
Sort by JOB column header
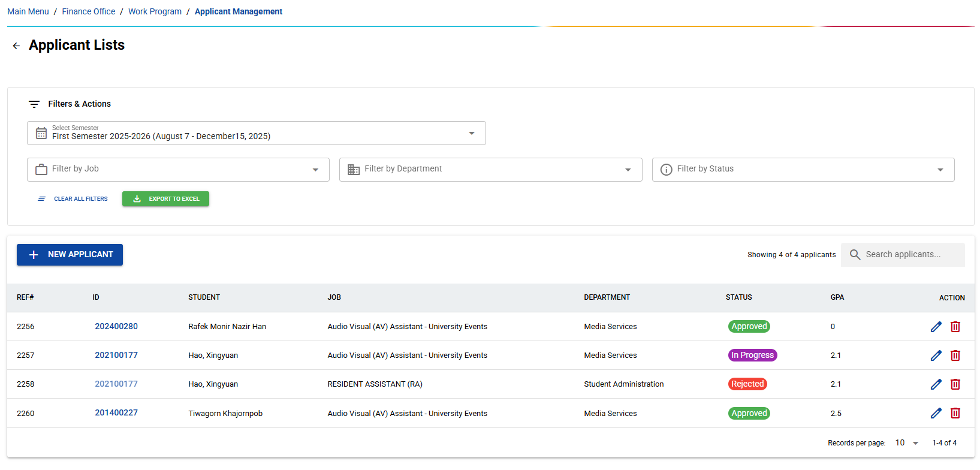(x=334, y=297)
